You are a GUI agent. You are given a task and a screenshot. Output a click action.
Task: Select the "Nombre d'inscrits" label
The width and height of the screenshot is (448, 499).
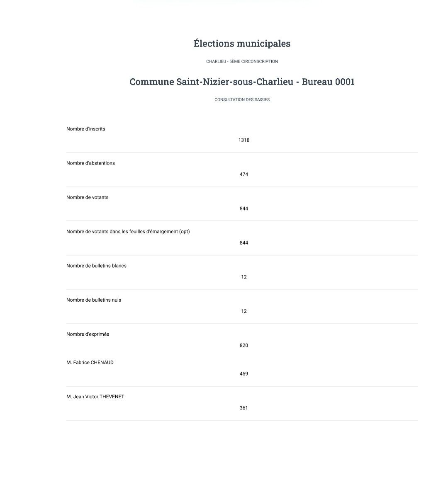tap(86, 129)
